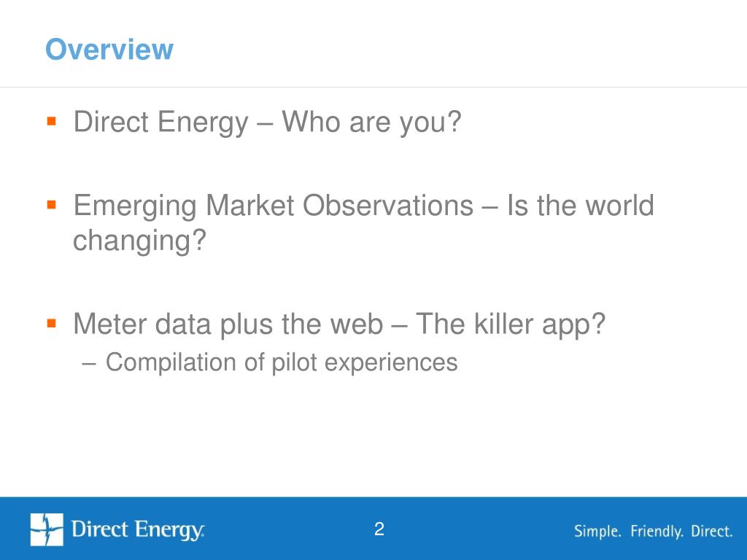Click 'Simple. Friendly. Direct.' tagline
The image size is (747, 560).
[x=653, y=531]
